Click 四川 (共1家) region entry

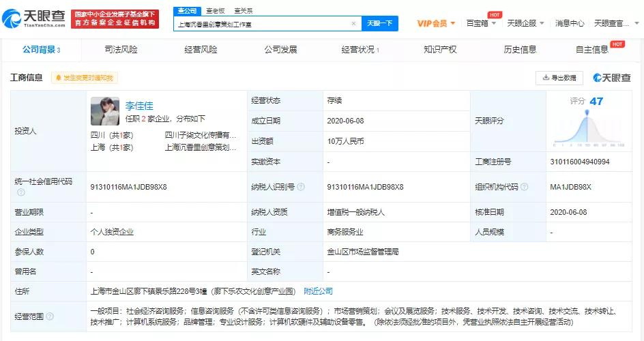click(x=112, y=135)
